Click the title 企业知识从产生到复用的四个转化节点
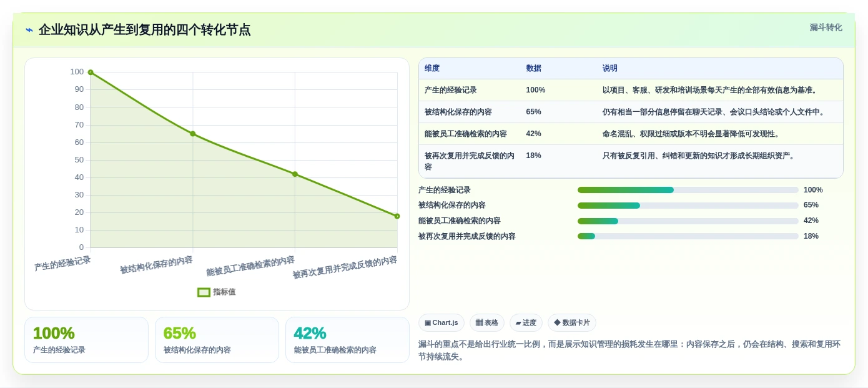The image size is (868, 388). [145, 30]
